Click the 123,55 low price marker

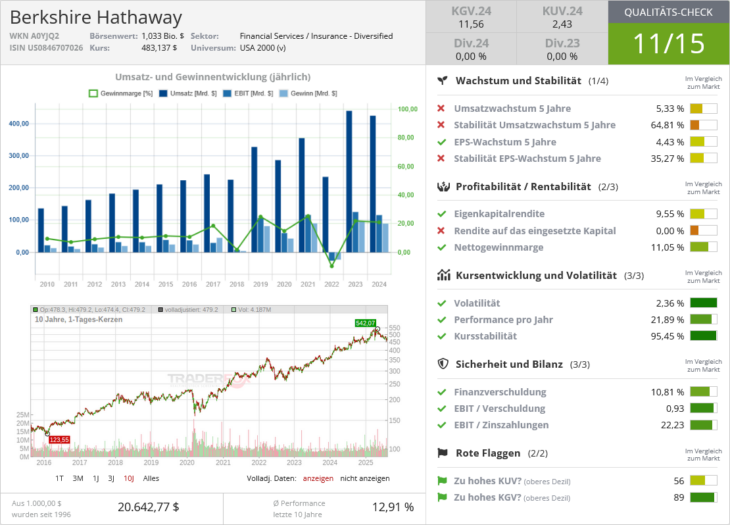point(59,439)
